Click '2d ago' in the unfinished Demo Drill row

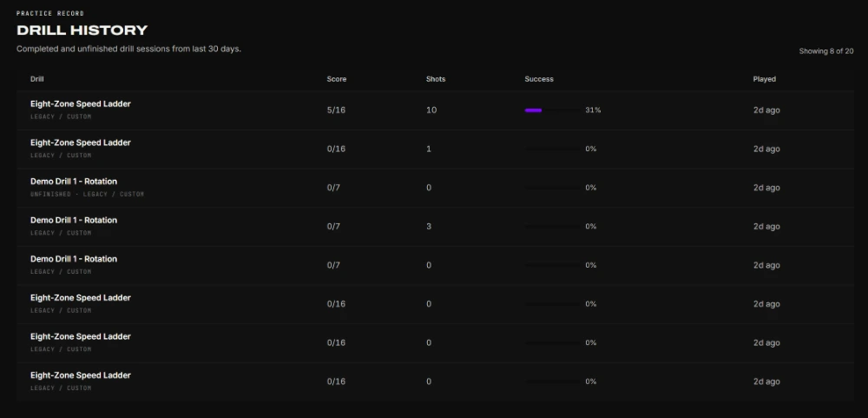pos(766,188)
